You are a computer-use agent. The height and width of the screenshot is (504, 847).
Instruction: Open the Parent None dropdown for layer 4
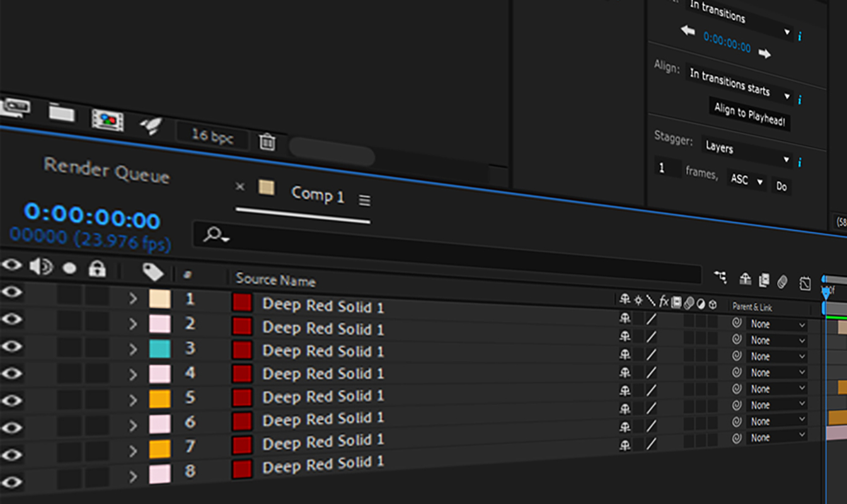click(776, 373)
